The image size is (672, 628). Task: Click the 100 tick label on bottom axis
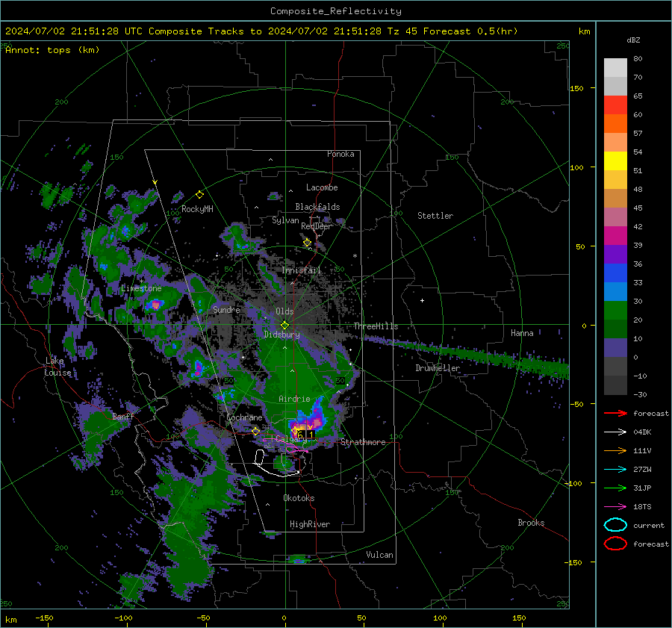tap(440, 618)
